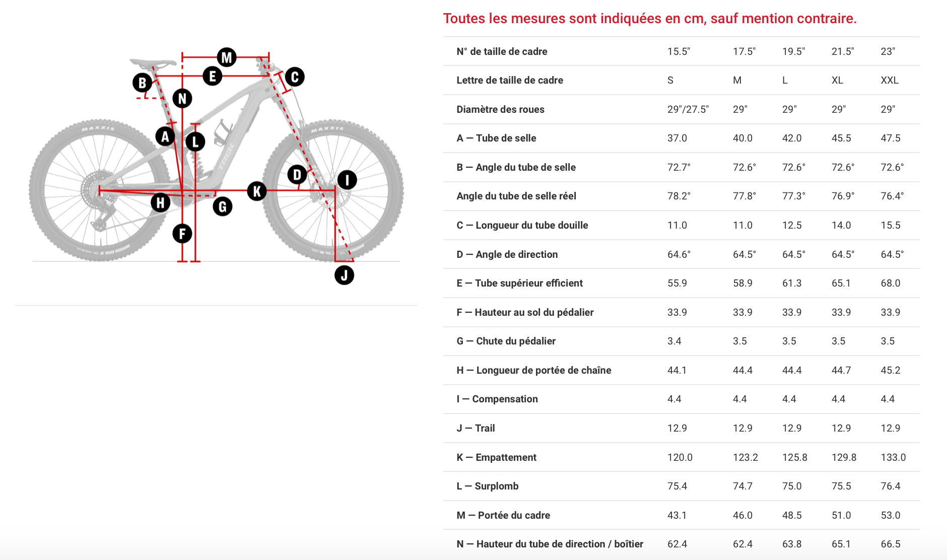
Task: Click the H chainstay marker
Action: 160,202
